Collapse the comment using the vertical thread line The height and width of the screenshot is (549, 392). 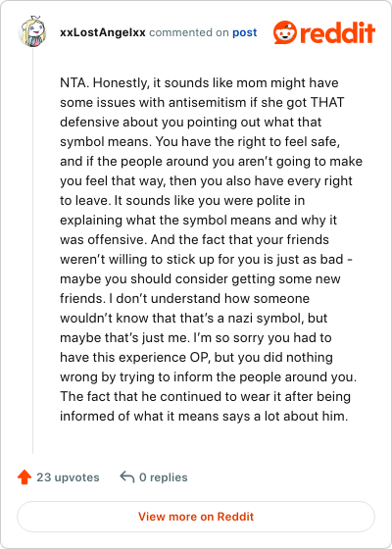tap(33, 250)
